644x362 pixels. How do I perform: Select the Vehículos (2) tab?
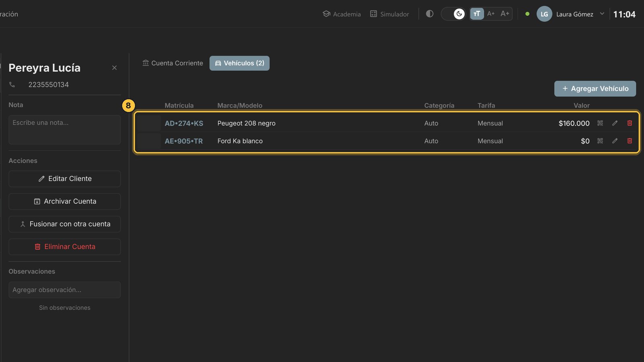239,63
